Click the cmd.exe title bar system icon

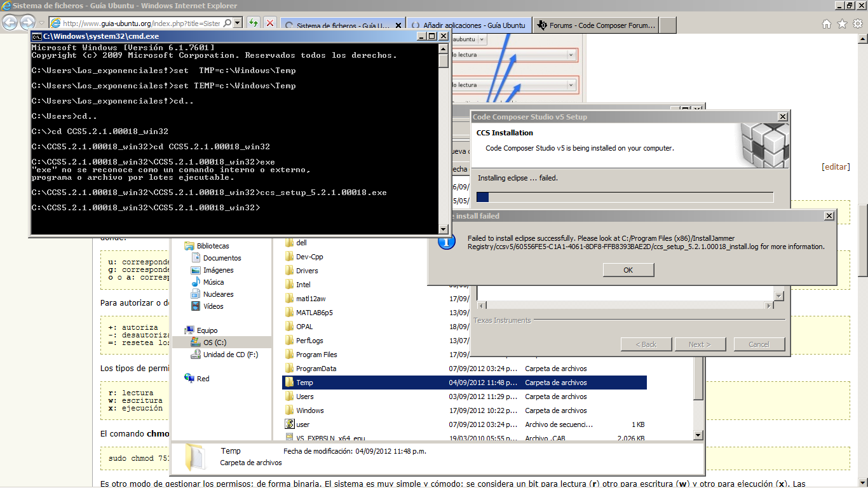[x=37, y=36]
